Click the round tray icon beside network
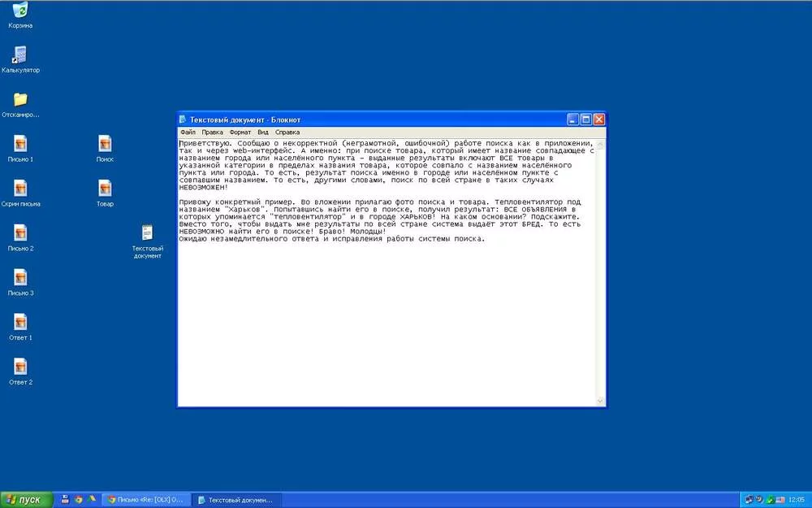This screenshot has width=812, height=508. [x=759, y=500]
